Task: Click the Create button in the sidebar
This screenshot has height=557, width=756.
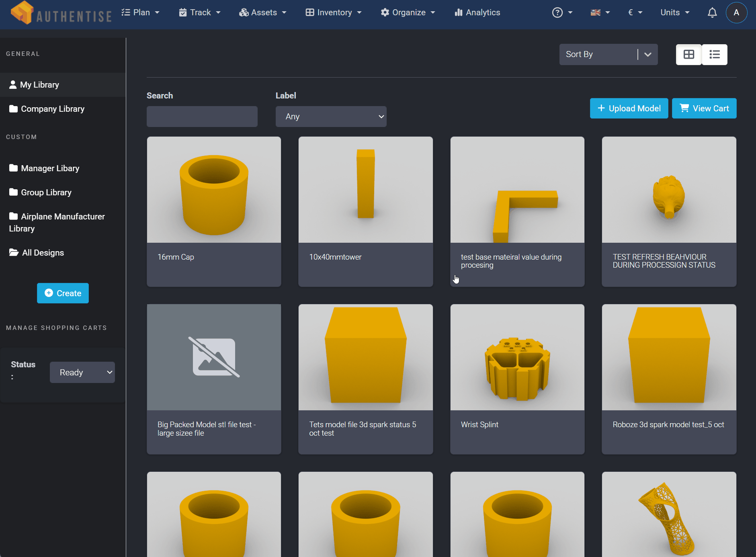Action: click(62, 293)
